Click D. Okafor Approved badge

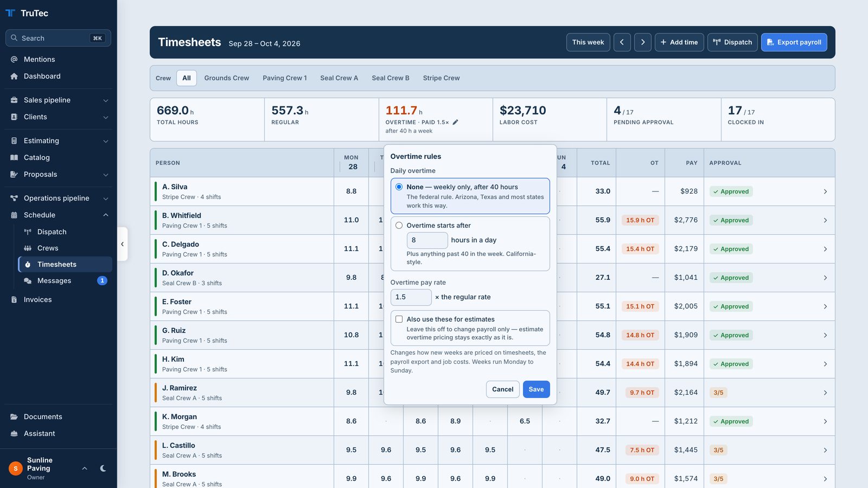click(x=731, y=278)
